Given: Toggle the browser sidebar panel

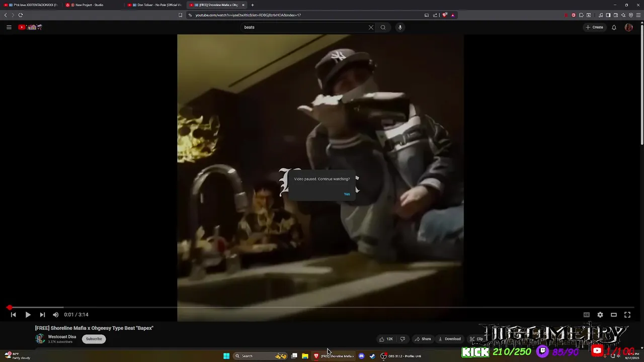Looking at the screenshot, I should tap(608, 15).
